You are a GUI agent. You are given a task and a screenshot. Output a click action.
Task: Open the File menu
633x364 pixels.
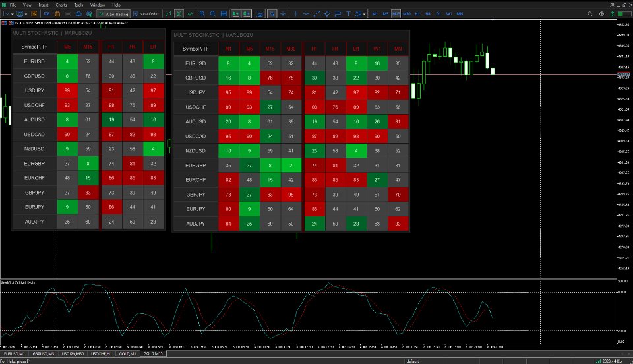[13, 5]
